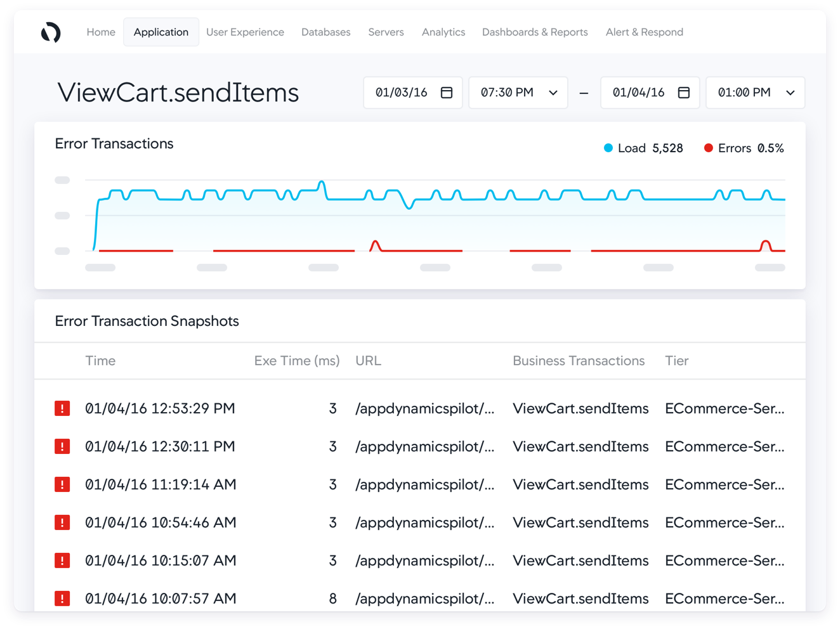Switch to the Analytics tab

pyautogui.click(x=443, y=32)
